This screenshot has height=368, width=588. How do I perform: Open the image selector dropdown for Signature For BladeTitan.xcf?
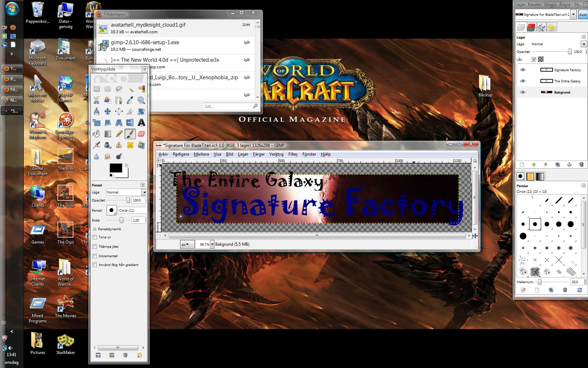(x=573, y=14)
